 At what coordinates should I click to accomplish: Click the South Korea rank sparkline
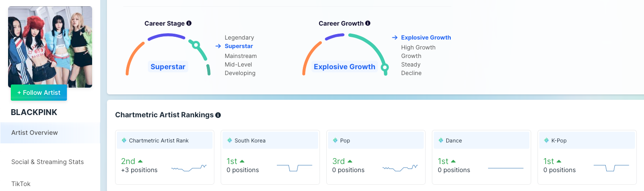tap(294, 168)
